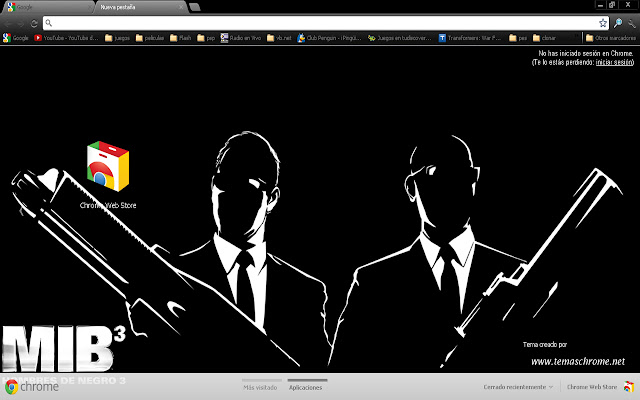The image size is (640, 400).
Task: Click the www.temaschrome.net link
Action: coord(578,361)
